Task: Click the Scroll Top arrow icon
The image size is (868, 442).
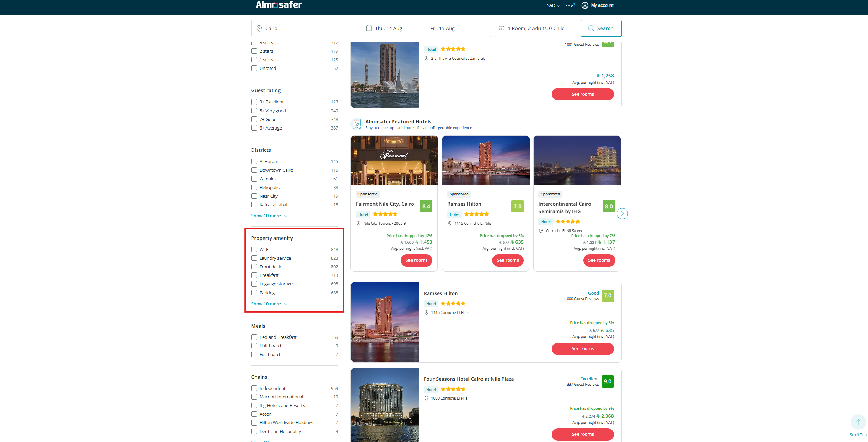Action: pyautogui.click(x=858, y=422)
